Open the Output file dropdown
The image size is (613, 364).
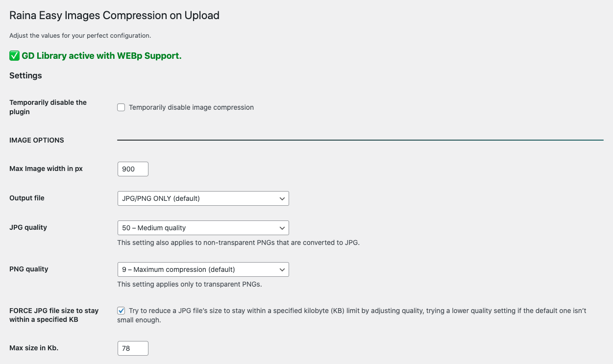(x=203, y=198)
